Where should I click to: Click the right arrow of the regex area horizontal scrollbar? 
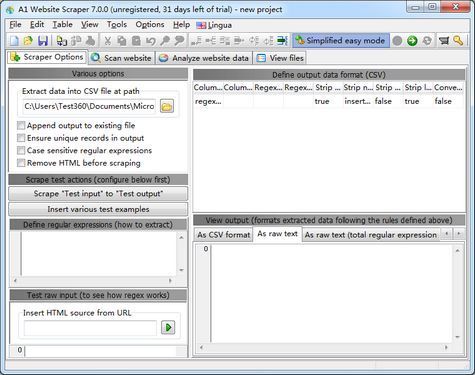pyautogui.click(x=170, y=281)
